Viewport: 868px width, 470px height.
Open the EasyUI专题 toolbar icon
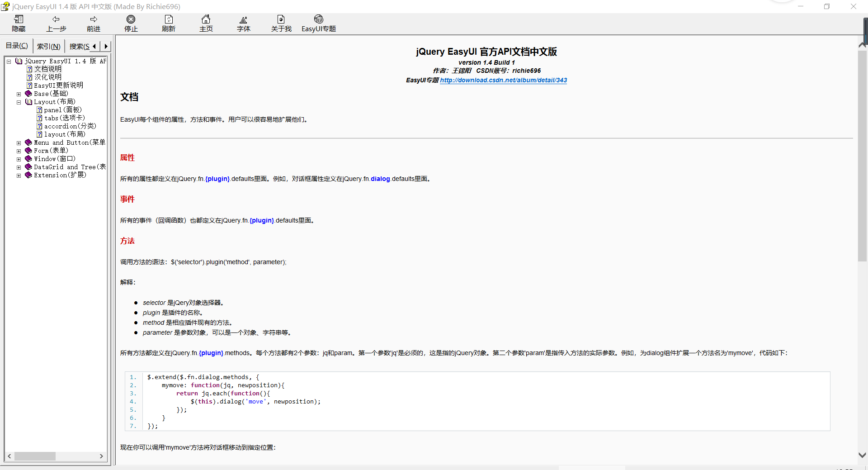[x=319, y=19]
